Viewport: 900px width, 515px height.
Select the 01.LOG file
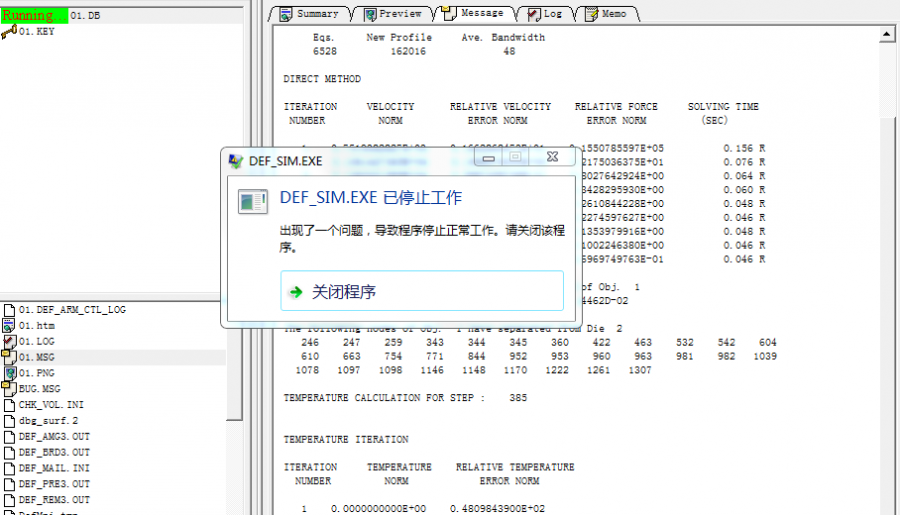[37, 342]
